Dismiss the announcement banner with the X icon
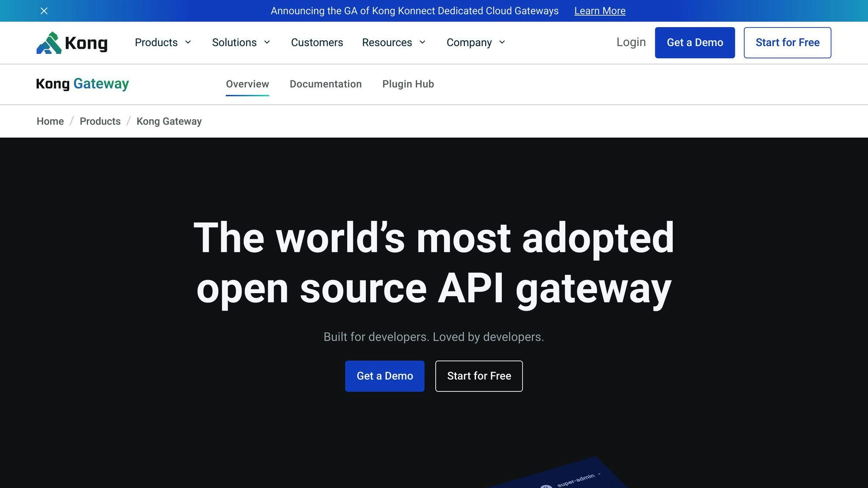This screenshot has width=868, height=488. [44, 11]
